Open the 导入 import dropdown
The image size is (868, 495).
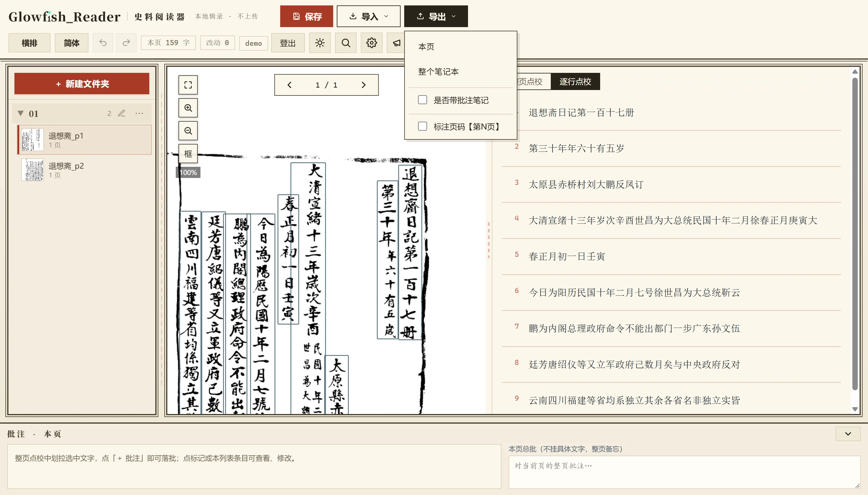(368, 16)
